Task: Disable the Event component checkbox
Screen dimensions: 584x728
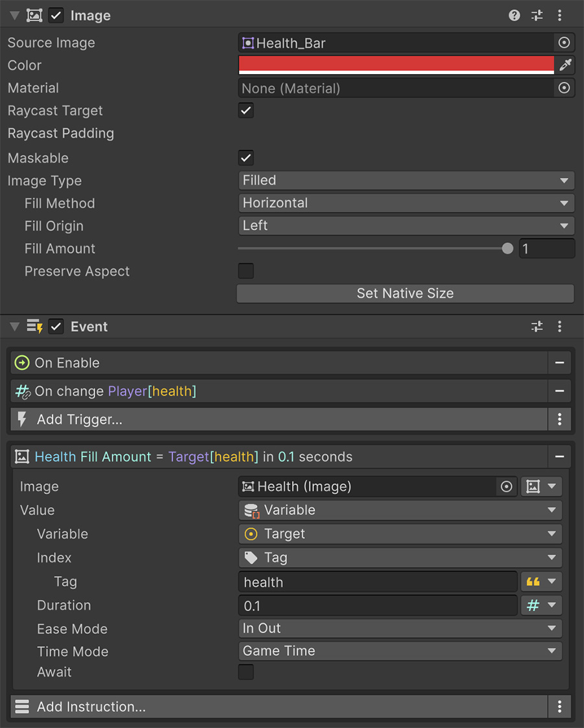Action: tap(56, 327)
